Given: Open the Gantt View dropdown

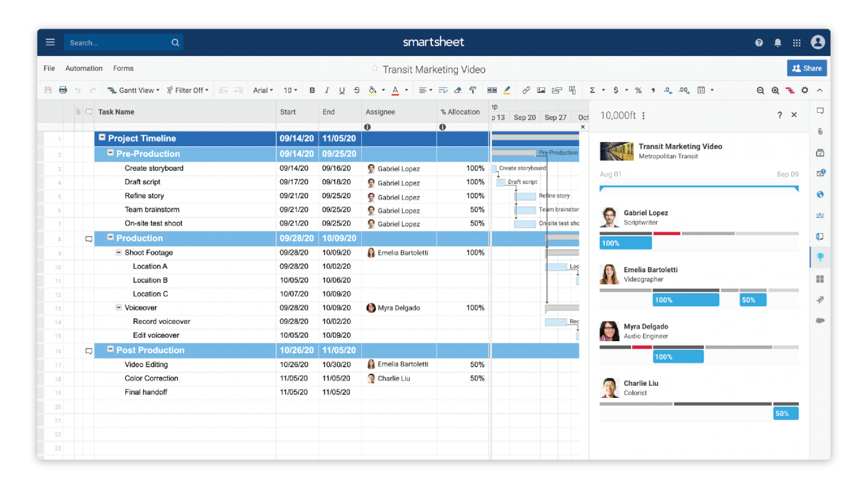Looking at the screenshot, I should click(134, 90).
